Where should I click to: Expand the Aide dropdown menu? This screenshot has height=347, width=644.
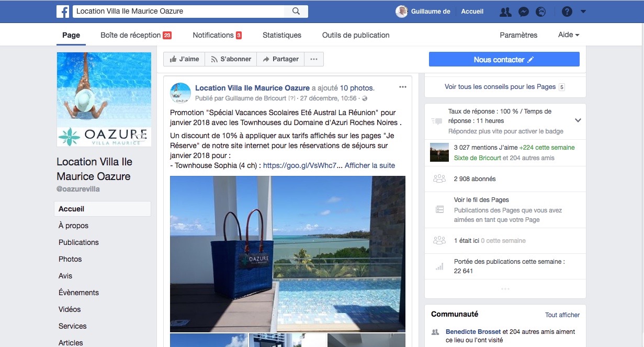coord(569,35)
